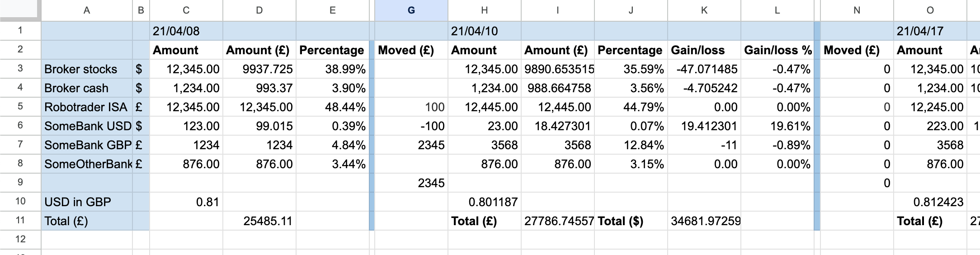Click the Total (£) label in column O

coord(930,221)
